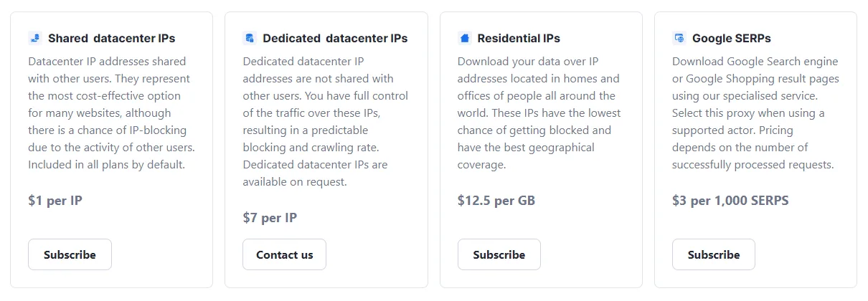The image size is (868, 301).
Task: Select the Google SERPs heading
Action: pyautogui.click(x=731, y=38)
